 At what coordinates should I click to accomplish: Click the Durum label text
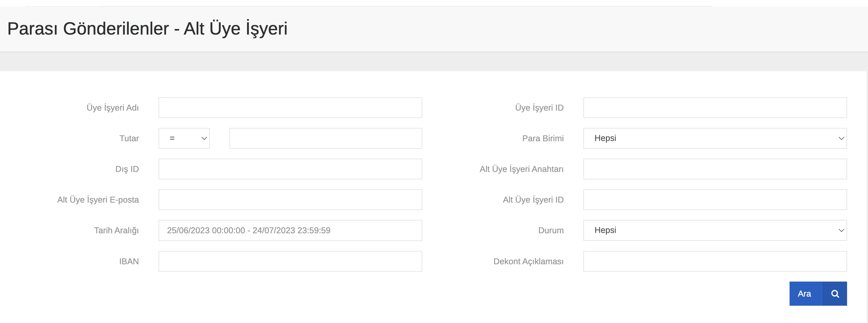tap(551, 230)
